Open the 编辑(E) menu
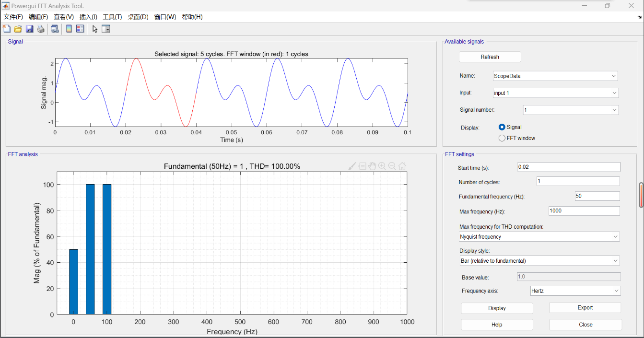The height and width of the screenshot is (338, 644). pyautogui.click(x=38, y=17)
